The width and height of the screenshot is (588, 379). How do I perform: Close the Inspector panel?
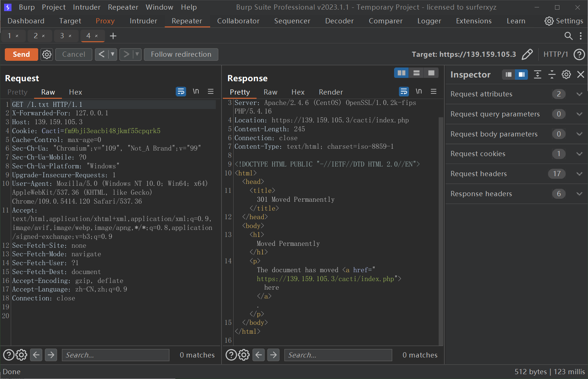pyautogui.click(x=581, y=75)
